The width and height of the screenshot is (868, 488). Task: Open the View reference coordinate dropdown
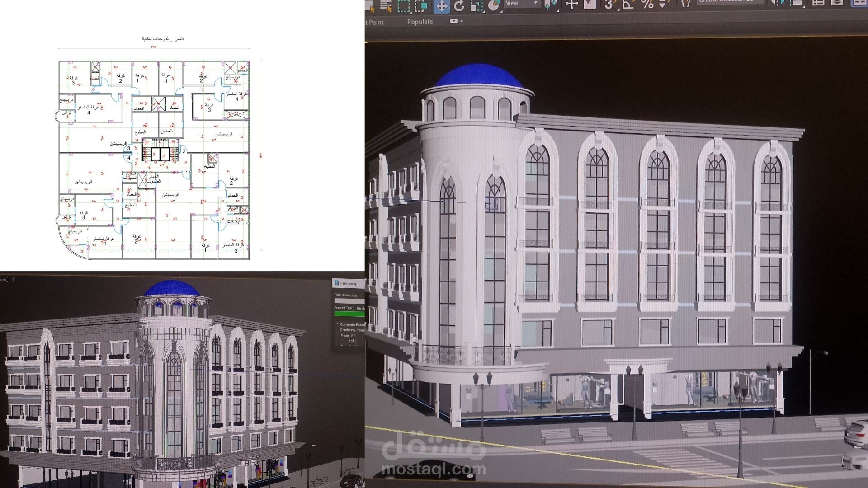[x=522, y=3]
